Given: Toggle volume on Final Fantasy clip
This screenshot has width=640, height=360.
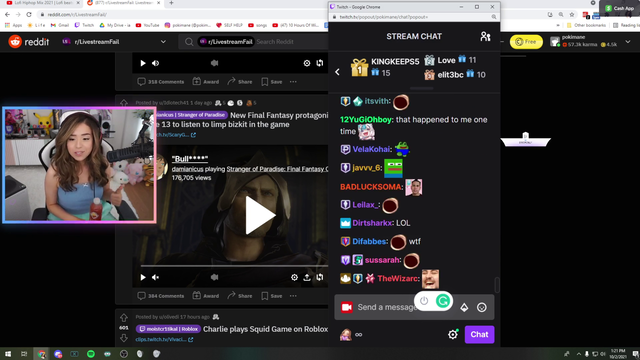Looking at the screenshot, I should pyautogui.click(x=156, y=278).
